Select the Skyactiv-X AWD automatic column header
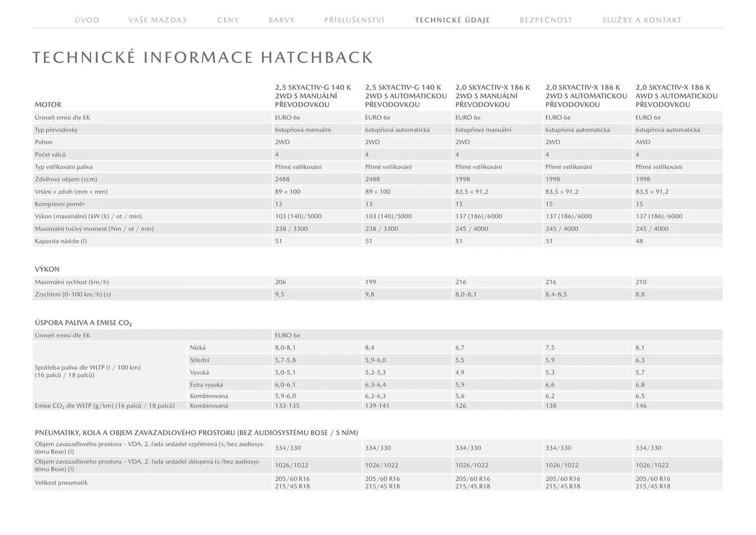This screenshot has width=756, height=535. click(x=676, y=96)
